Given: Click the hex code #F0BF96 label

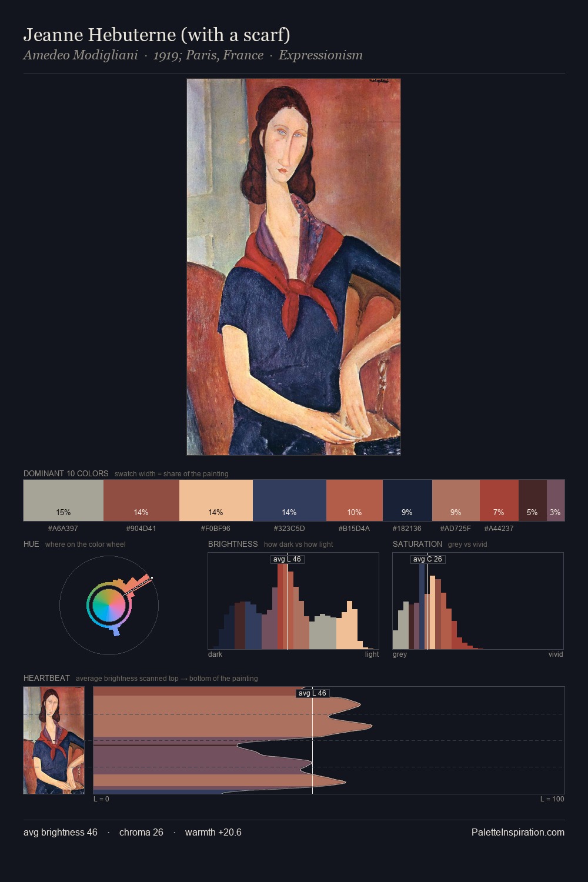Looking at the screenshot, I should pyautogui.click(x=216, y=528).
